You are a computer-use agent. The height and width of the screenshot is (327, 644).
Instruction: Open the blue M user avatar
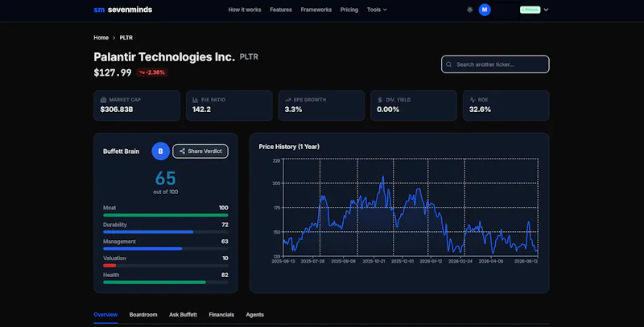click(485, 10)
